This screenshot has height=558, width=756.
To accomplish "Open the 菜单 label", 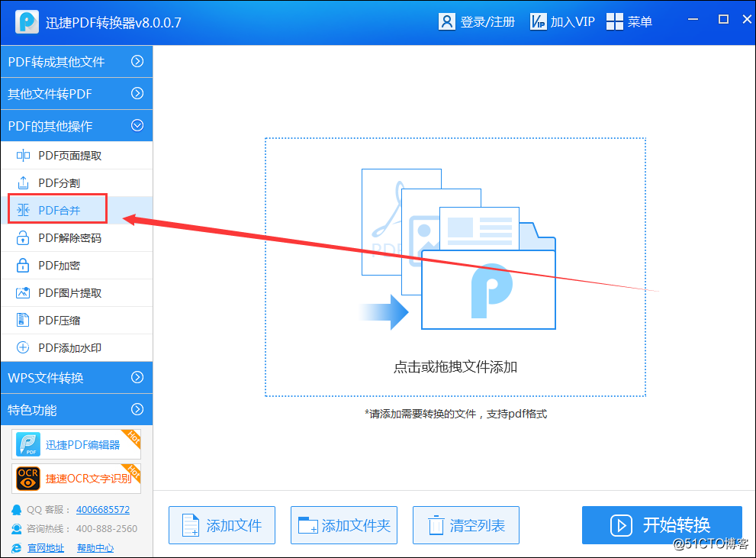I will coord(640,22).
